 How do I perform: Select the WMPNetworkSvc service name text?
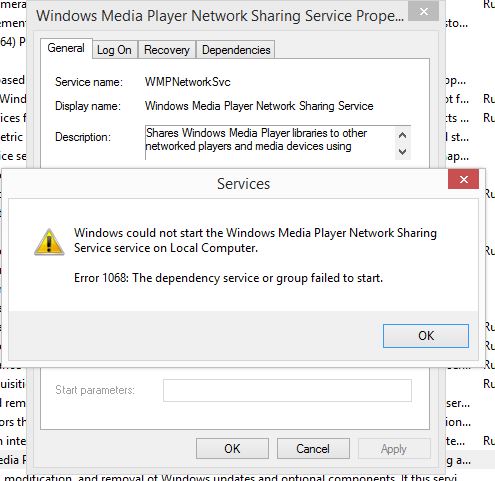pos(187,82)
